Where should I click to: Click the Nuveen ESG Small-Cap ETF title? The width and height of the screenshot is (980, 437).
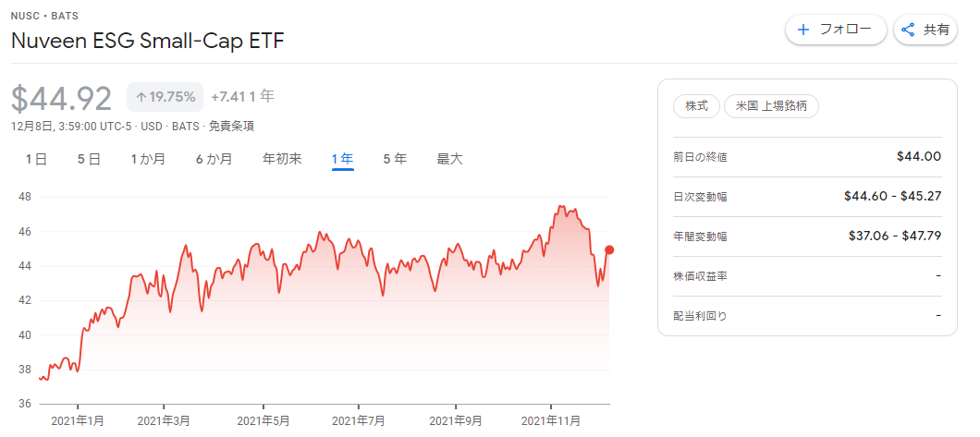pyautogui.click(x=148, y=42)
